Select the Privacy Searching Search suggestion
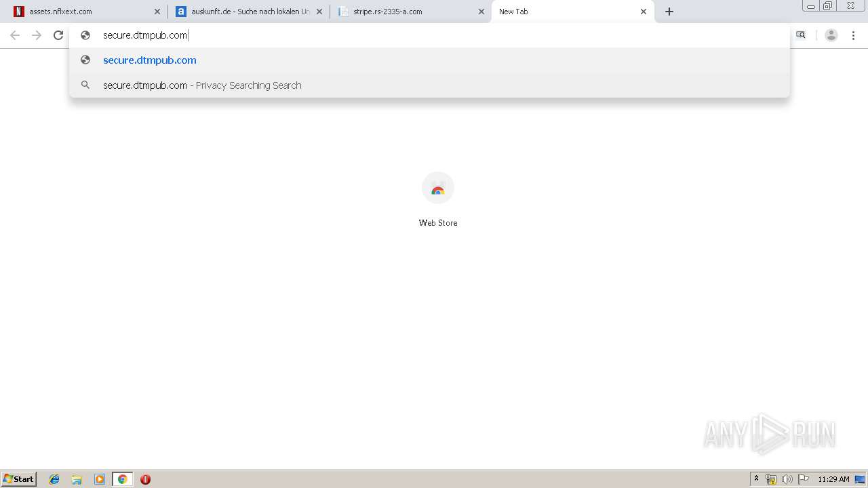This screenshot has width=868, height=488. [429, 85]
